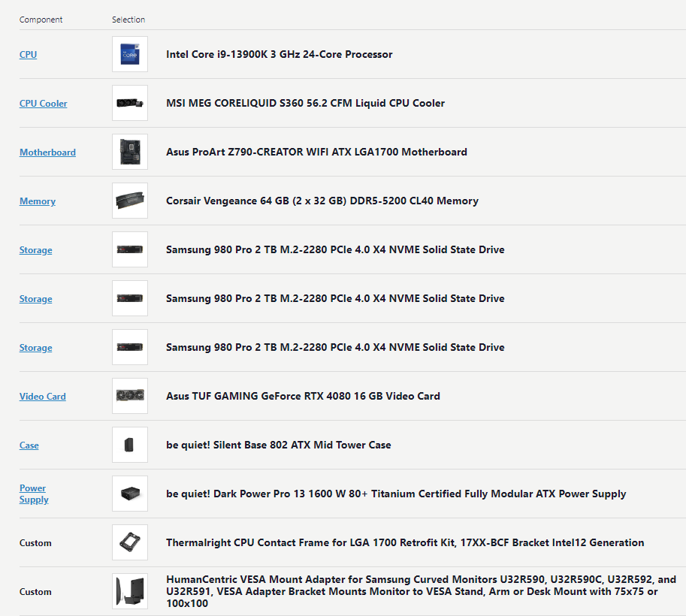This screenshot has height=616, width=686.
Task: Click the Intel Core i9-13900K box thumbnail
Action: click(130, 54)
